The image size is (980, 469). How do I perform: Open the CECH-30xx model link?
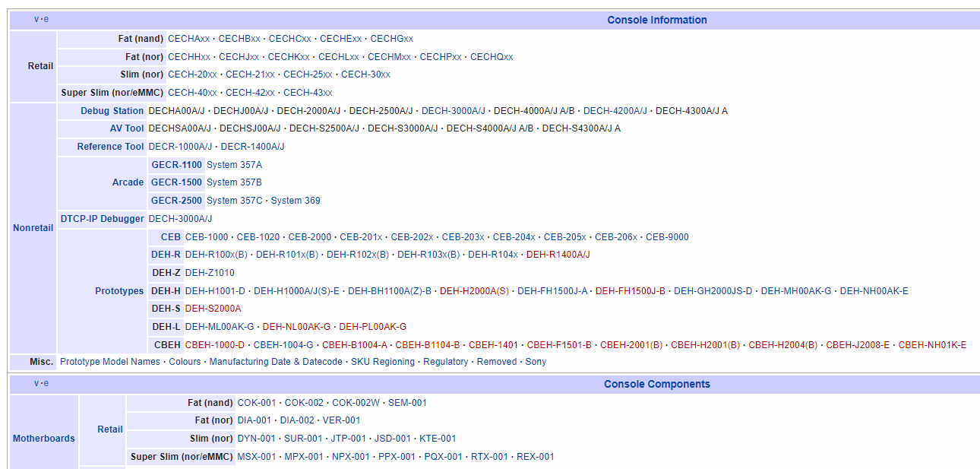pyautogui.click(x=366, y=74)
